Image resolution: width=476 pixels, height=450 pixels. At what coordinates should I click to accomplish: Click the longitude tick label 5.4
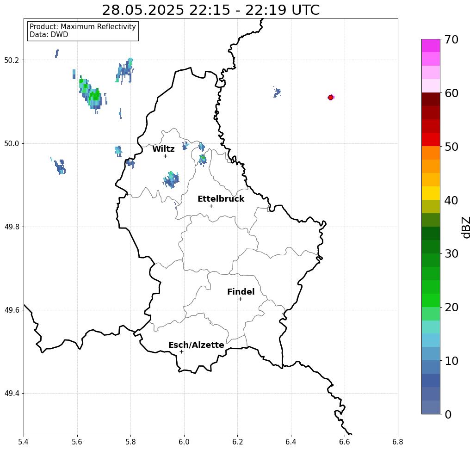coord(24,442)
